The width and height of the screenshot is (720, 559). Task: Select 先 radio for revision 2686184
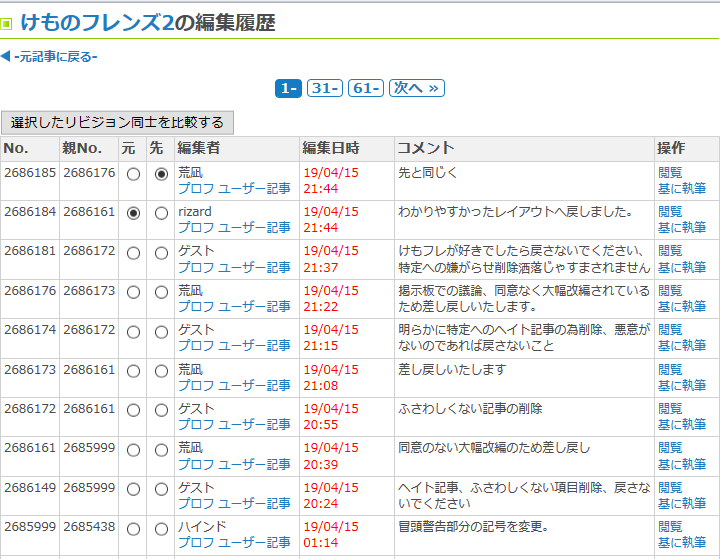(x=161, y=214)
